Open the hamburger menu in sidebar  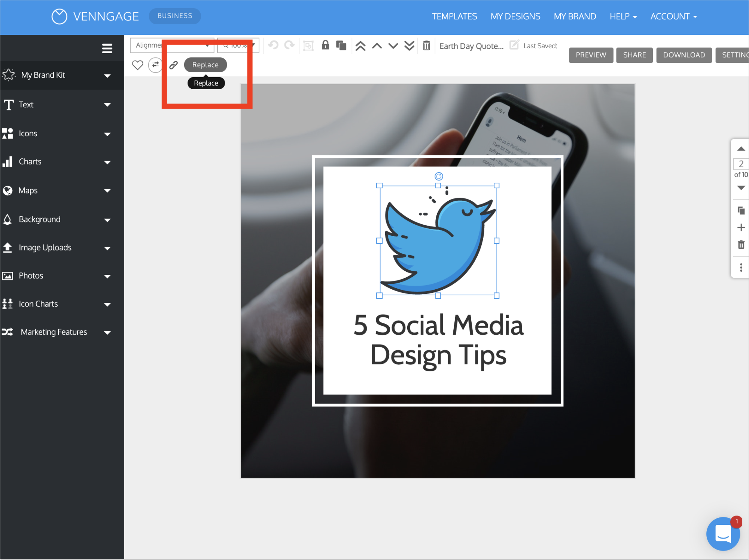[107, 48]
